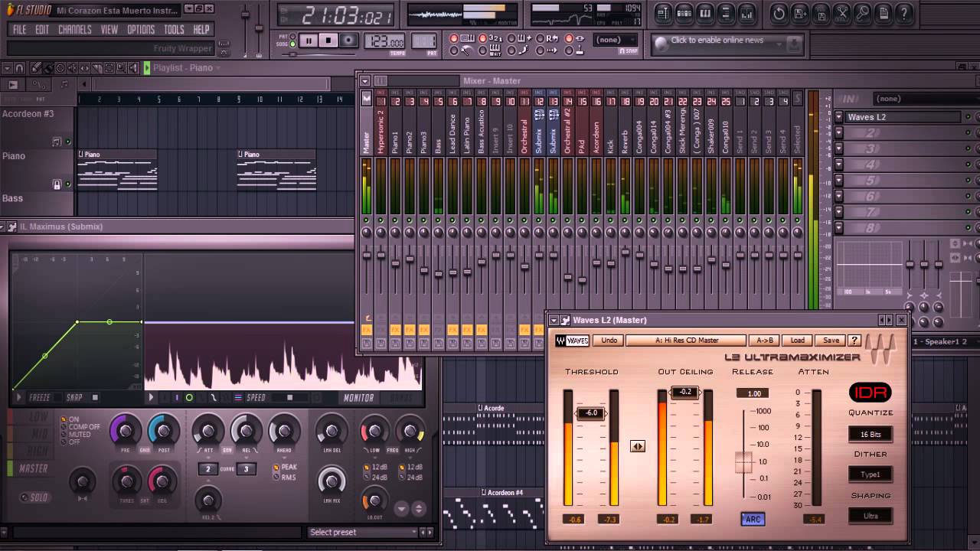Click the L2 threshold slider handle at -6.0
Screen dimensions: 980x551
coord(591,412)
